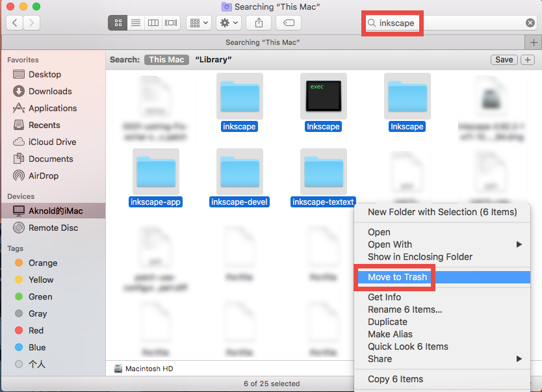Image resolution: width=542 pixels, height=392 pixels.
Task: Switch to icon view in the toolbar
Action: [x=118, y=22]
